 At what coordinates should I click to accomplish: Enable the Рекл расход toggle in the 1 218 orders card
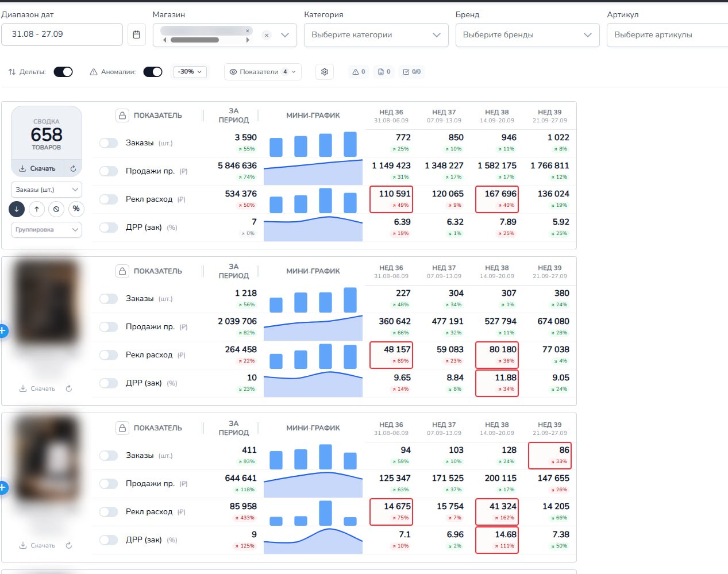(x=109, y=355)
